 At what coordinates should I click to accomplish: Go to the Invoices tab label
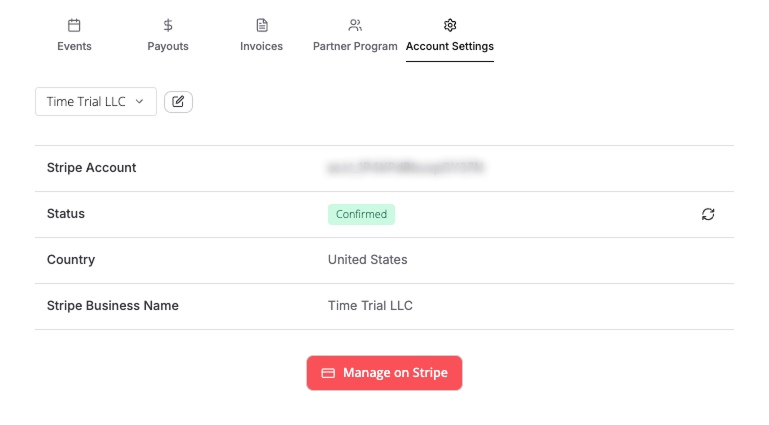pyautogui.click(x=262, y=46)
